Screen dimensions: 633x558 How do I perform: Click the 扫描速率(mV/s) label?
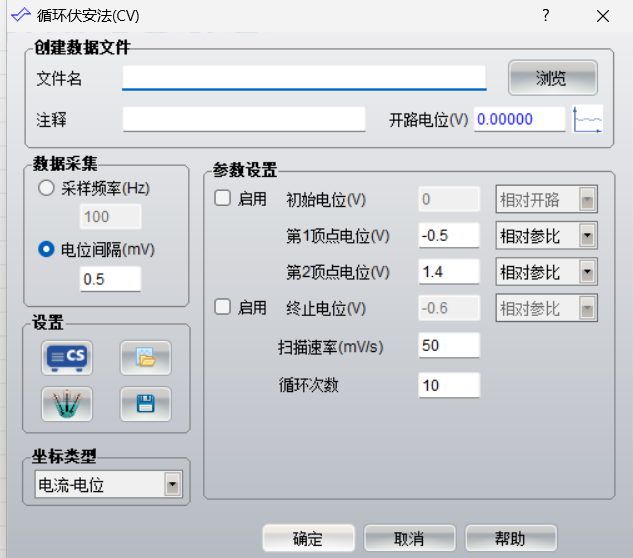click(x=331, y=347)
